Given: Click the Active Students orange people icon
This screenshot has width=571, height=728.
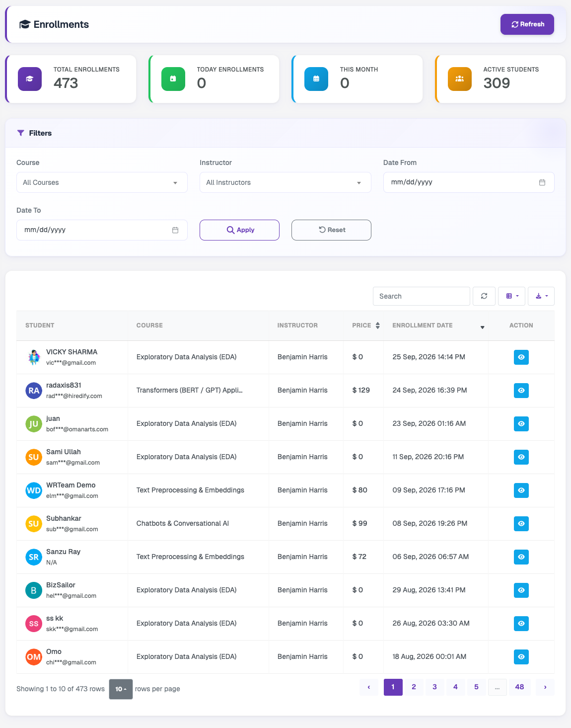Looking at the screenshot, I should click(460, 79).
